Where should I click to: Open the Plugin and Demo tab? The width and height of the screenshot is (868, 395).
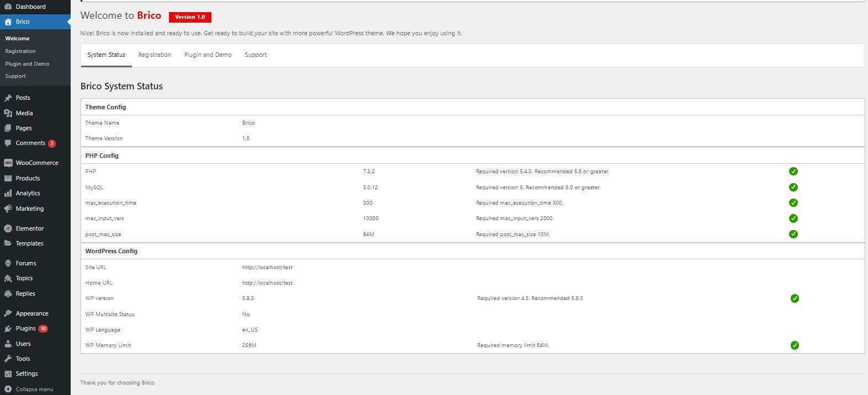[208, 55]
